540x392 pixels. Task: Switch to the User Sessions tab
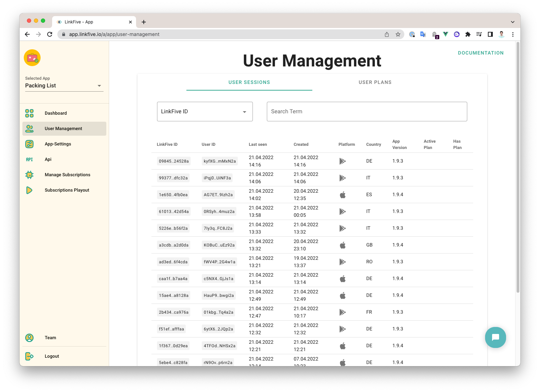tap(249, 83)
